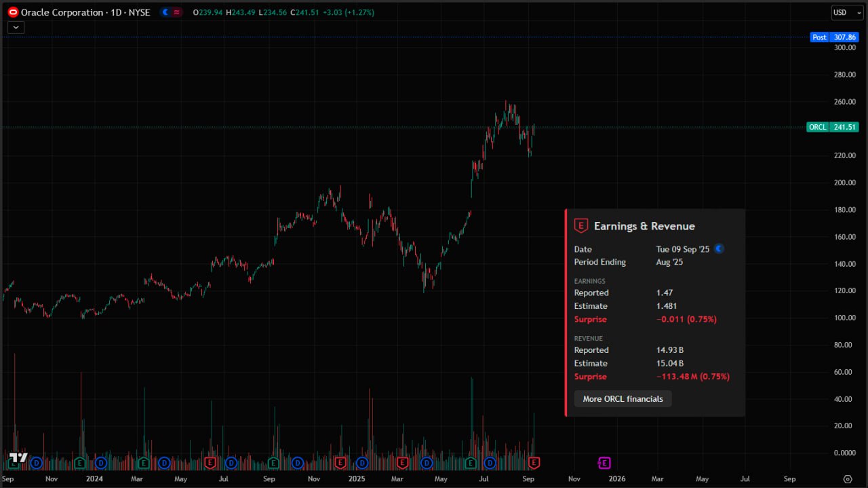Click the dividend D marker for October 2024
The image size is (868, 488).
297,463
